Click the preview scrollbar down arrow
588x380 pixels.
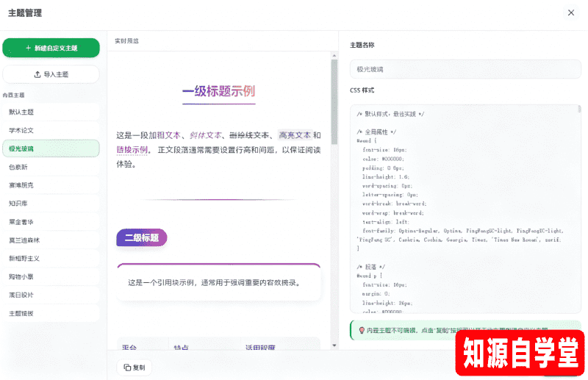point(334,345)
